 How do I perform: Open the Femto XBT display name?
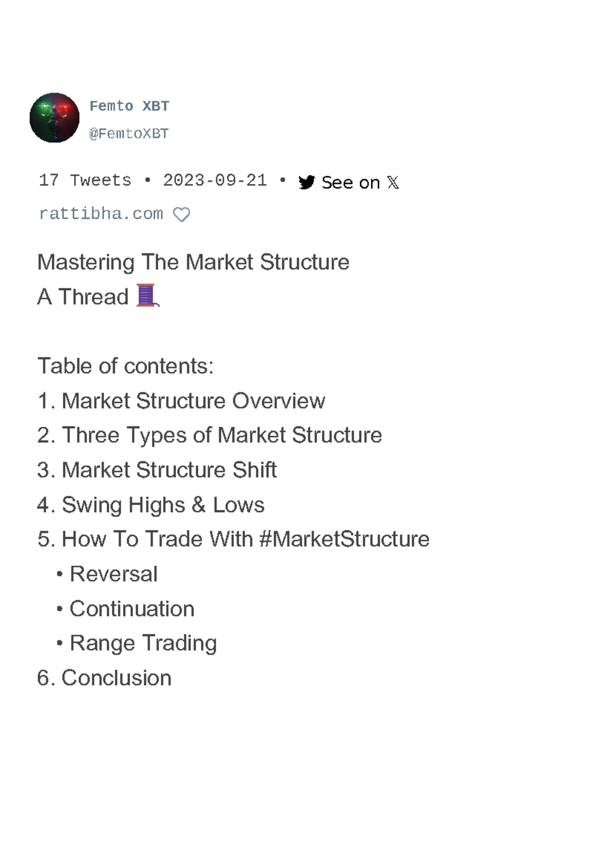129,106
